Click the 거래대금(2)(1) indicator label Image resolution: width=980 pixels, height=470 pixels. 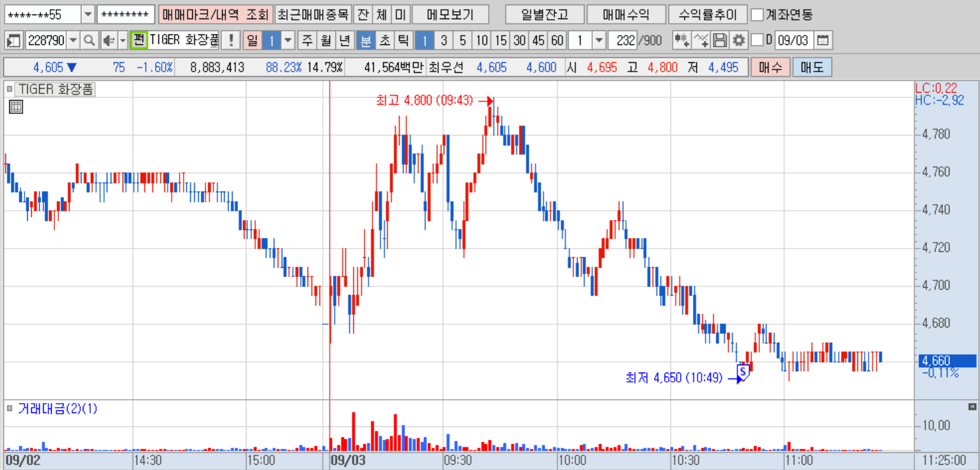pos(58,408)
